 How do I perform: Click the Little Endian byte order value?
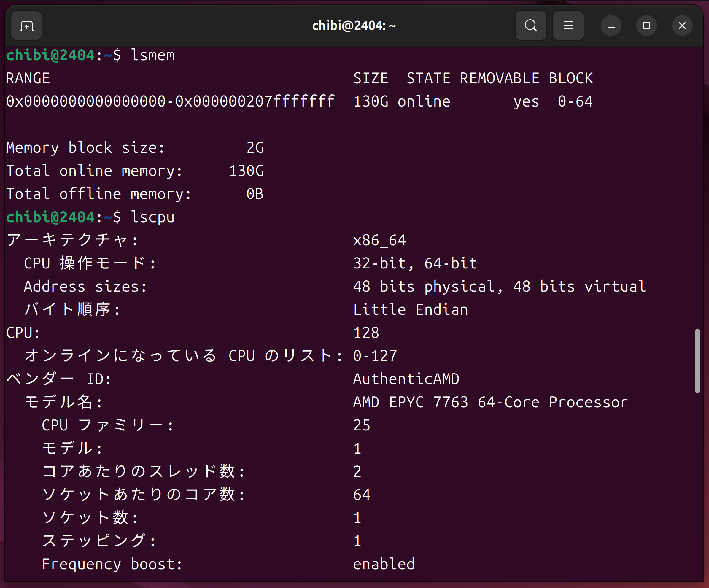tap(410, 309)
